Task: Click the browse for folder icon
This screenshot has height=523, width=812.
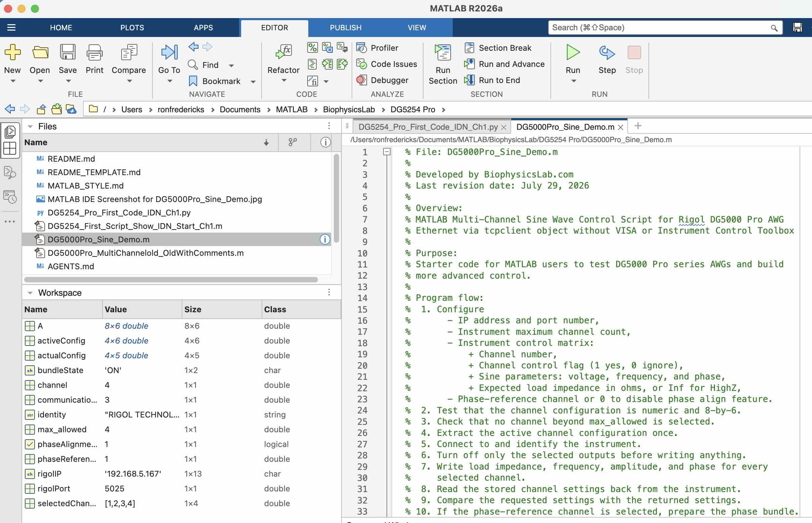Action: point(56,109)
